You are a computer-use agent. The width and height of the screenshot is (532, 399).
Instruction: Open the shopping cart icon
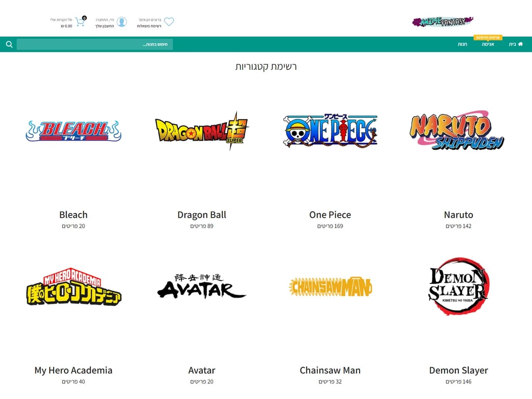[x=80, y=22]
